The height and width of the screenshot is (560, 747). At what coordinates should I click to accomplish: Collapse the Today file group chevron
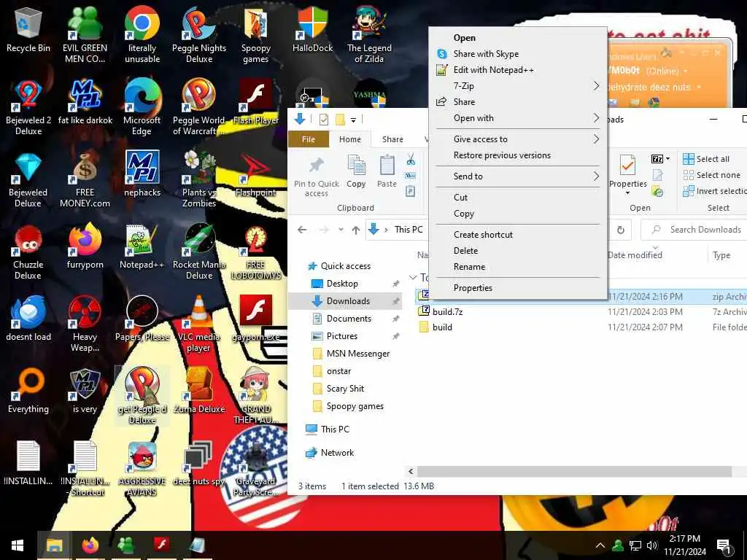click(x=413, y=278)
